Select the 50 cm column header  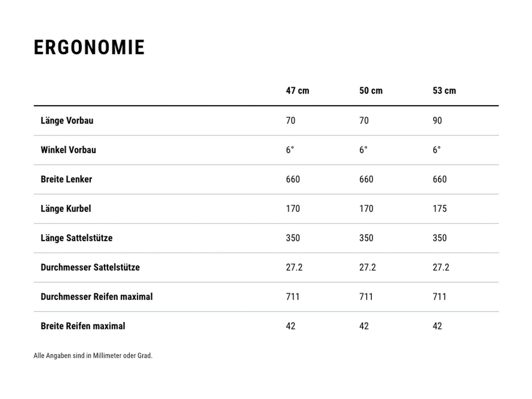tap(371, 90)
